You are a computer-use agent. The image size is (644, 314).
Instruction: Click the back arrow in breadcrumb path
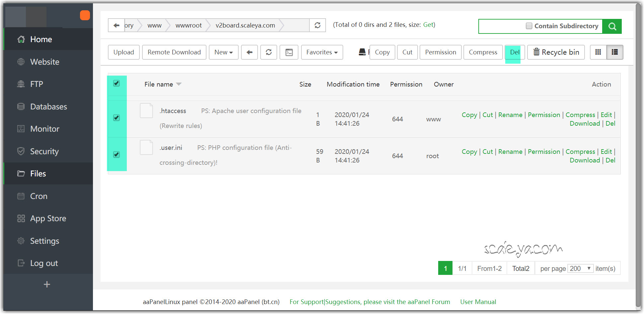(x=116, y=26)
